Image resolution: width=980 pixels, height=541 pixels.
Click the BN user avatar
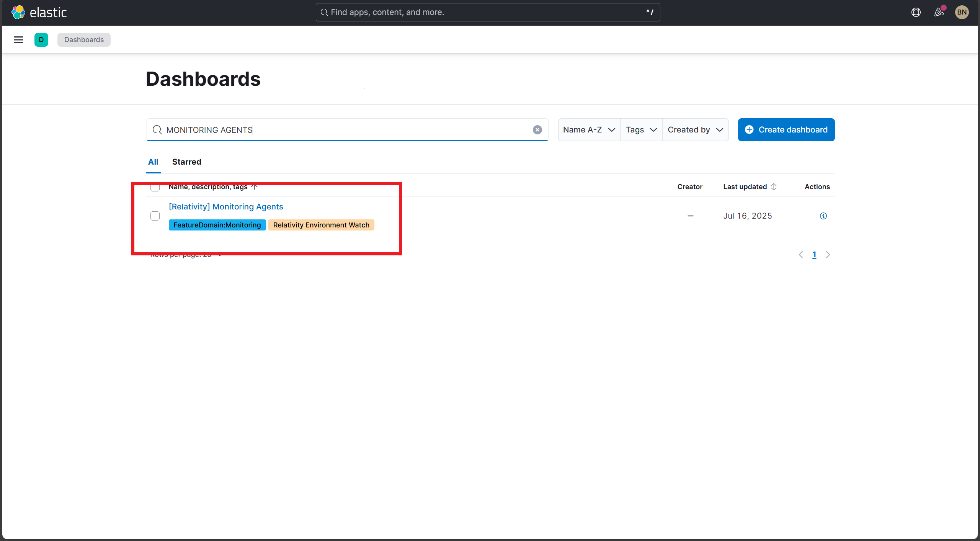pos(962,12)
